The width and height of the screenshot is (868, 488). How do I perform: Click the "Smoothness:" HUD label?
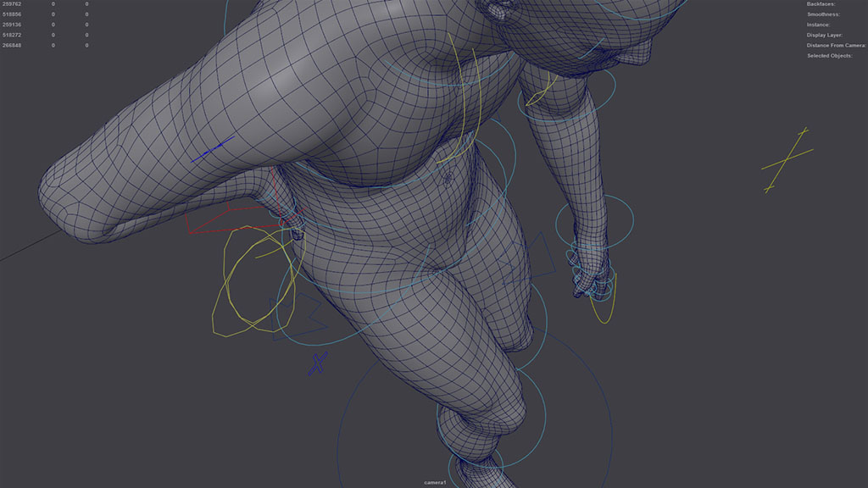click(x=823, y=14)
